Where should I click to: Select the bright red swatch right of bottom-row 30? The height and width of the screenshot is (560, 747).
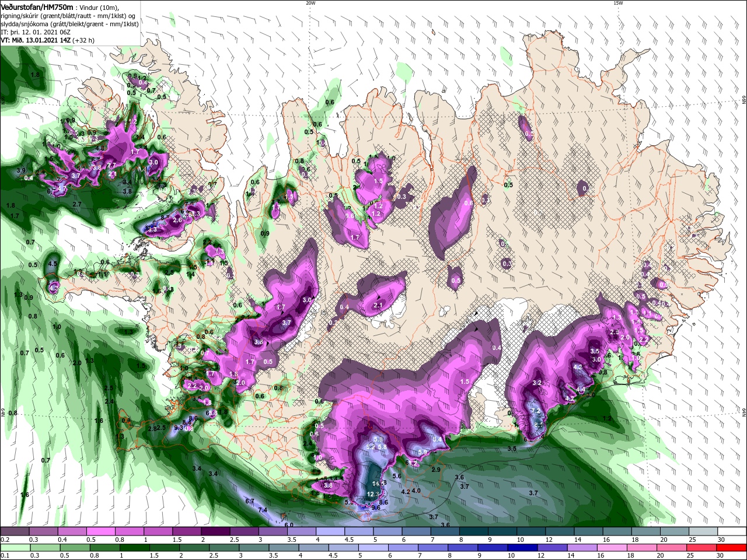click(732, 547)
